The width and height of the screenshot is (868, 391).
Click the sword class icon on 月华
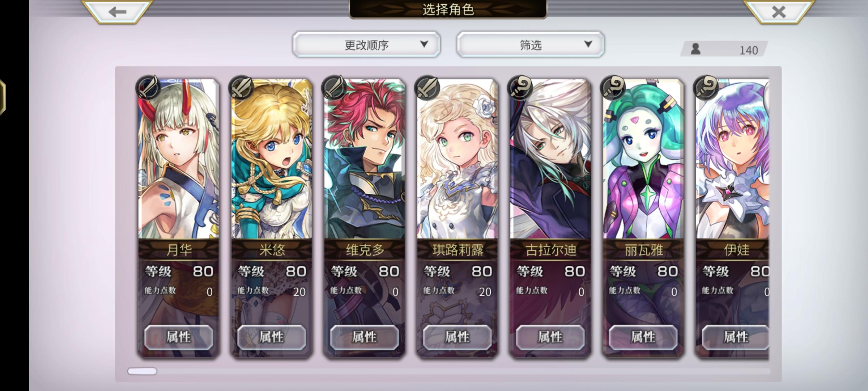click(x=148, y=87)
